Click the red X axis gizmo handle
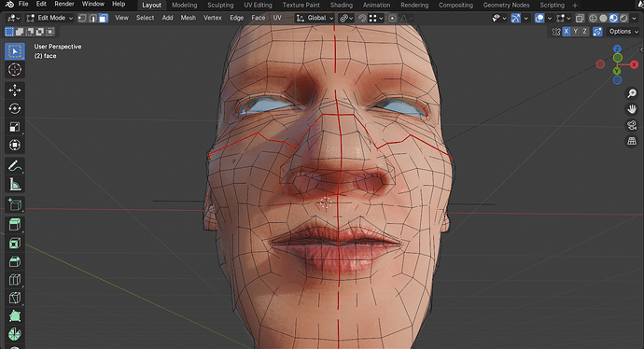Viewport: 644px width, 349px height. (634, 64)
